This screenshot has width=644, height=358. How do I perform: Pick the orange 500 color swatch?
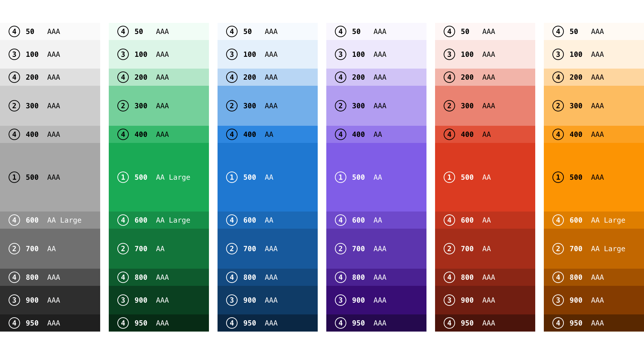(594, 177)
